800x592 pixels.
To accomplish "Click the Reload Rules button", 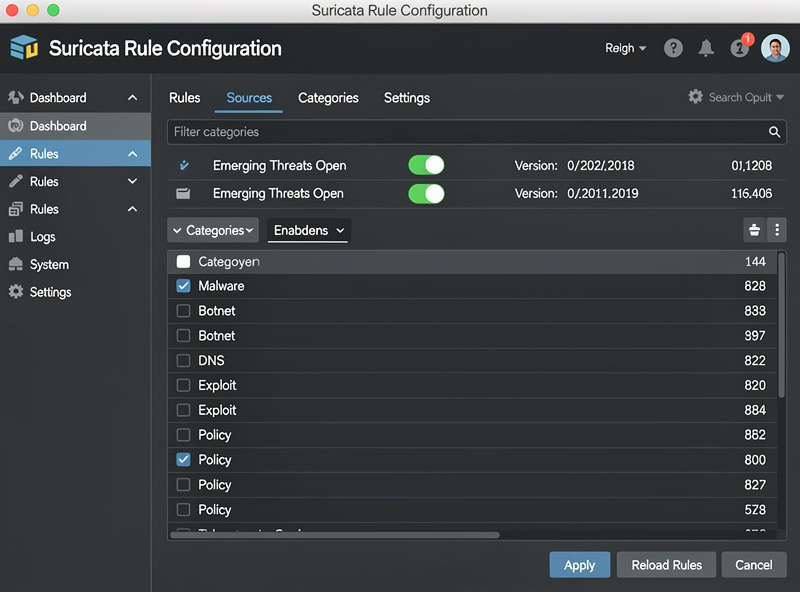I will click(x=666, y=565).
